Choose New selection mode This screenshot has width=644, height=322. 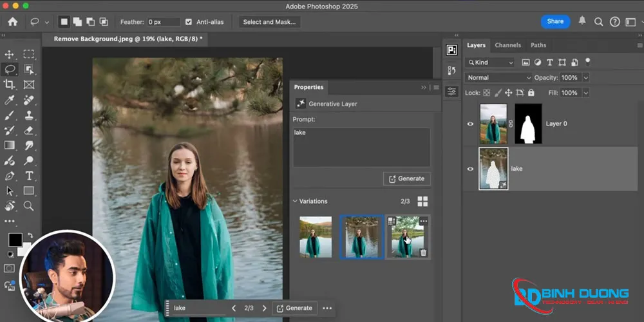click(64, 22)
